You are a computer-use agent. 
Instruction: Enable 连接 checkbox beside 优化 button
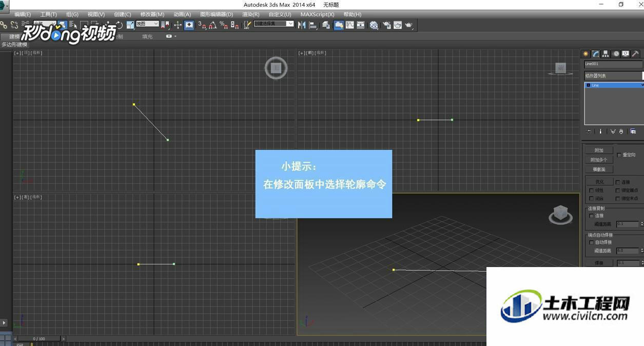(617, 182)
